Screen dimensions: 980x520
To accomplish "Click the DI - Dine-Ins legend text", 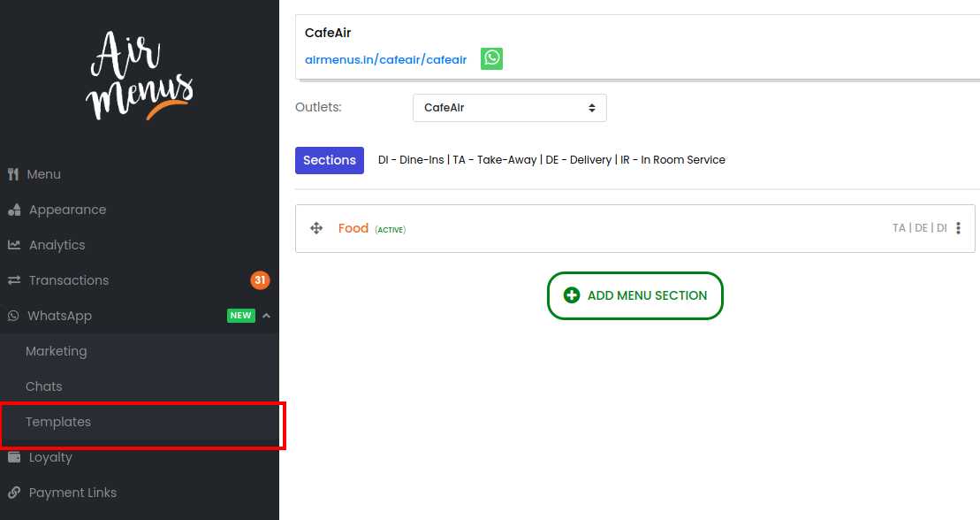I will [411, 159].
